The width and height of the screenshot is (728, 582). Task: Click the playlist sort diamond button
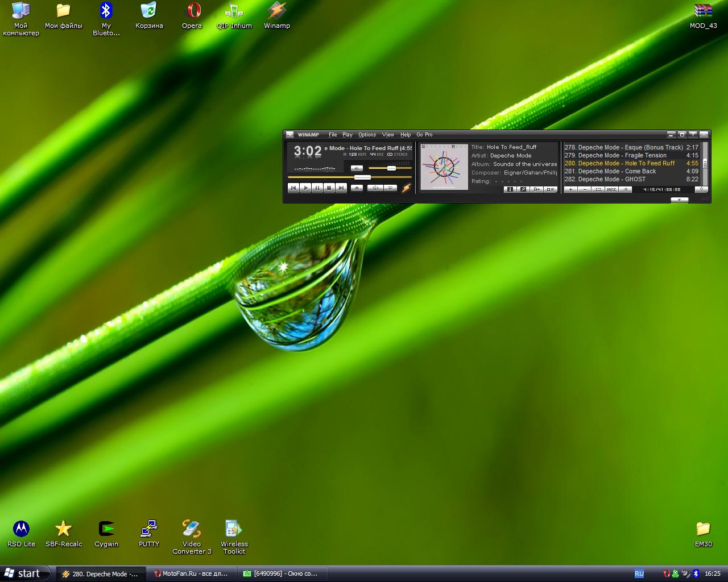tap(701, 189)
